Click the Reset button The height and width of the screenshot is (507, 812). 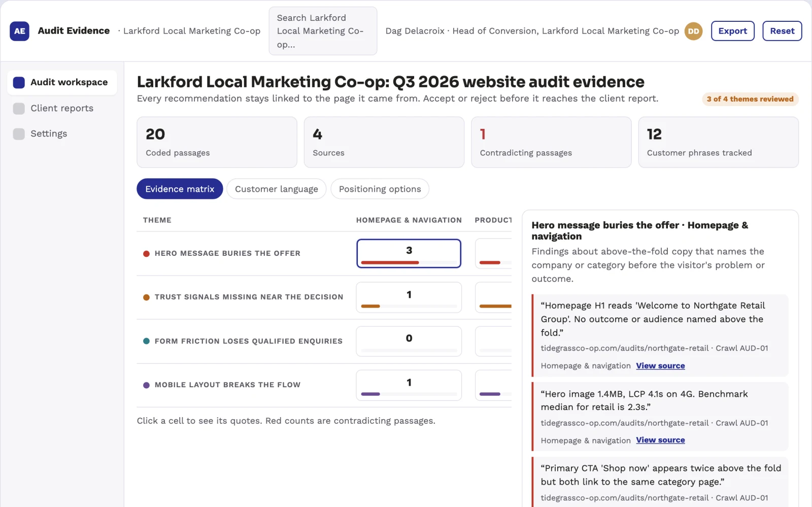click(782, 31)
